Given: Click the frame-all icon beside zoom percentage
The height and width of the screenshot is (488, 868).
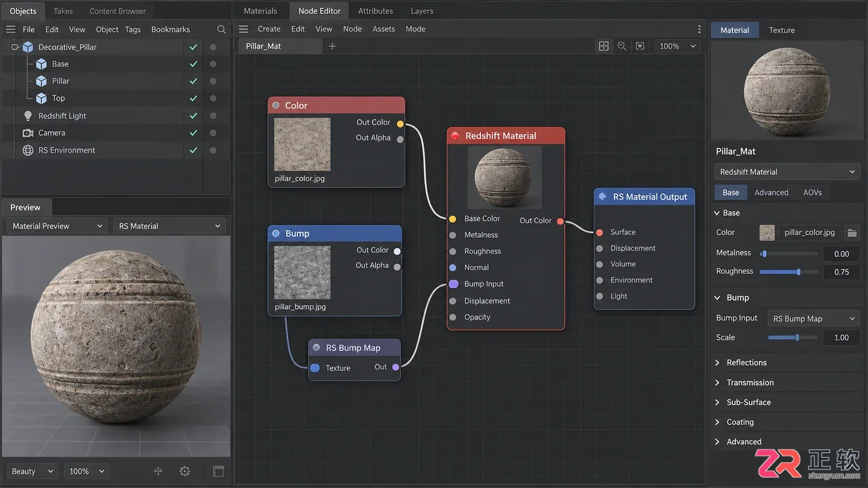Looking at the screenshot, I should click(640, 46).
